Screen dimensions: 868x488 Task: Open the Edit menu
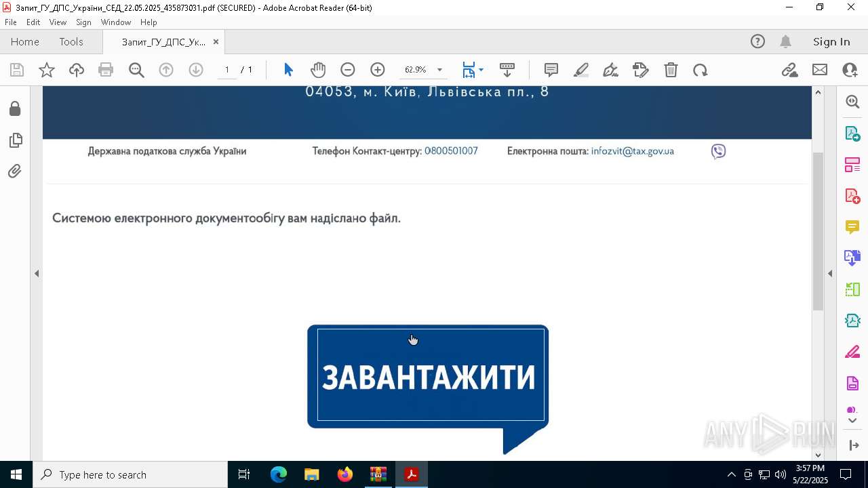point(33,22)
